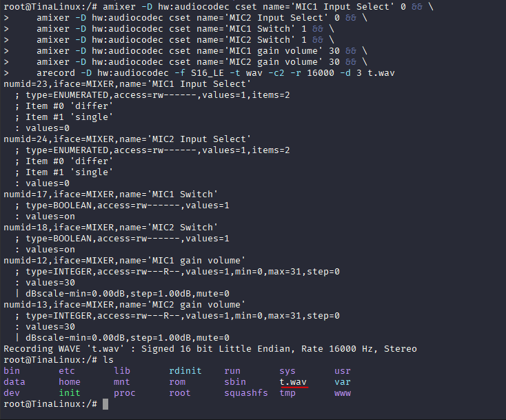Click the tmp directory name
Viewport: 506px width, 420px height.
[287, 393]
